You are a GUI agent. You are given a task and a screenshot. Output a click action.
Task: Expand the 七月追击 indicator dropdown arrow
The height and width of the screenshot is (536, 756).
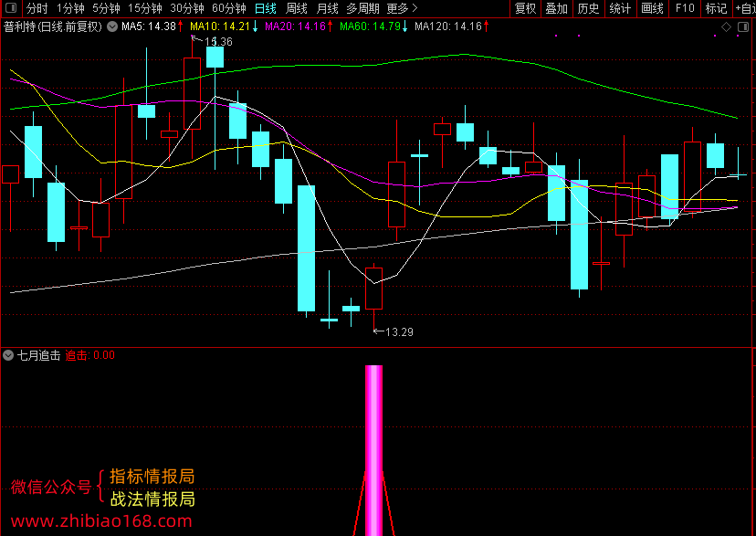pos(8,356)
